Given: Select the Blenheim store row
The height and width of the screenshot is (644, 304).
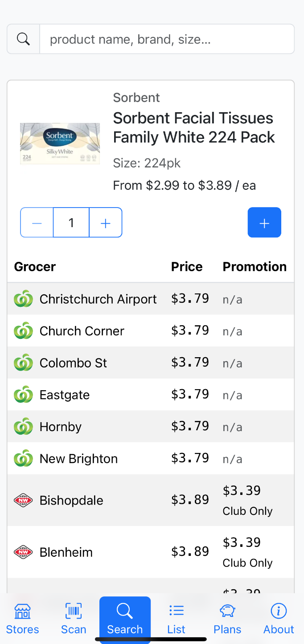Looking at the screenshot, I should click(x=151, y=552).
